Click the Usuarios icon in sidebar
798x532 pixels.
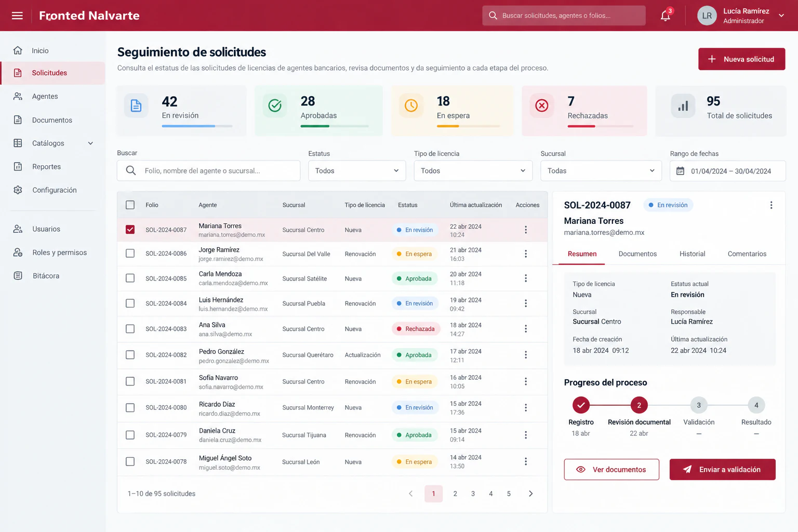tap(18, 229)
